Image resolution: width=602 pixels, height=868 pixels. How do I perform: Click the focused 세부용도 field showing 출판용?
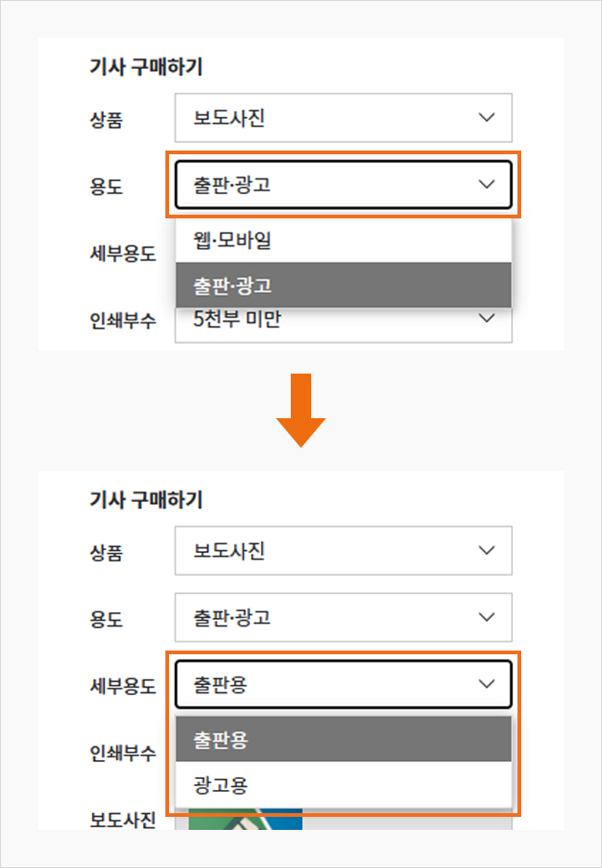pyautogui.click(x=344, y=684)
